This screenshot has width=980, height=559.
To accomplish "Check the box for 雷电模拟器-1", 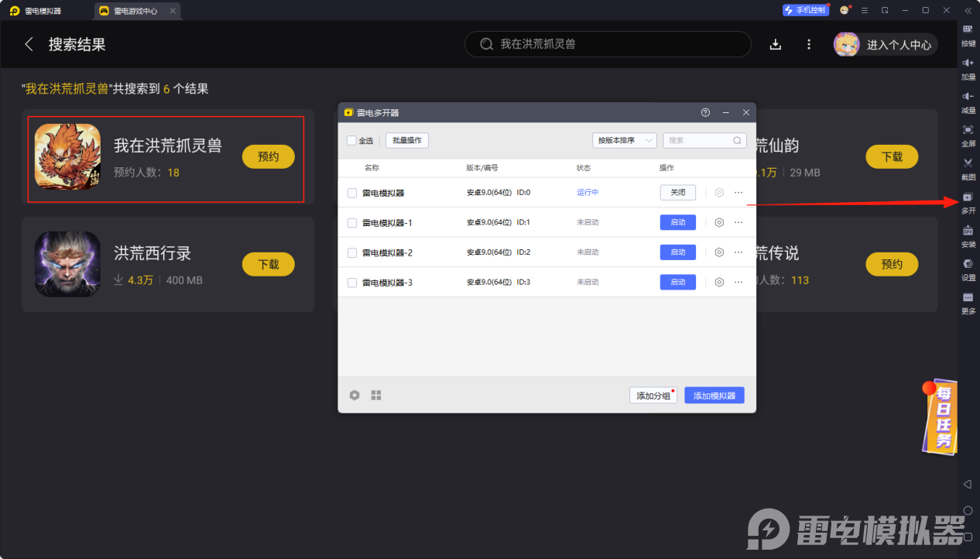I will (x=352, y=223).
